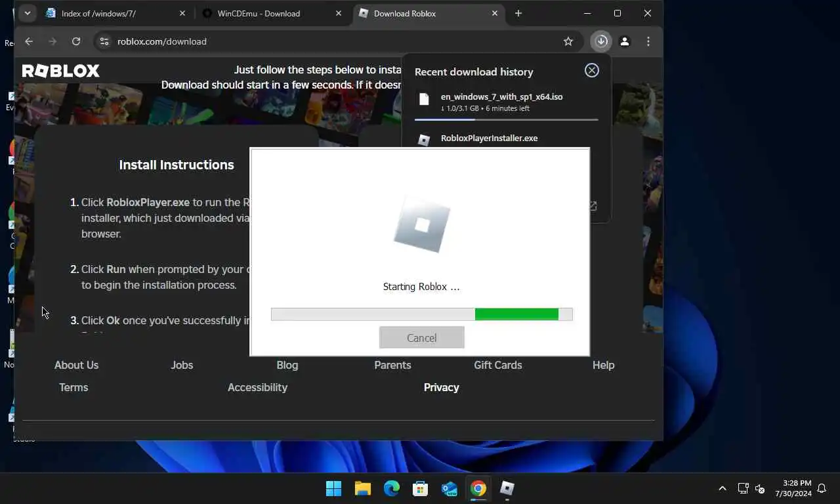The image size is (840, 504).
Task: Open Outlook from taskbar
Action: (450, 488)
